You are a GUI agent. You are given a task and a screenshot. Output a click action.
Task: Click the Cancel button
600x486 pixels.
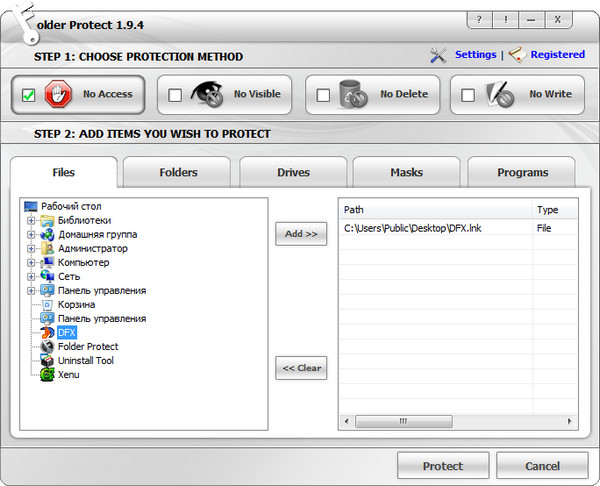pyautogui.click(x=542, y=466)
